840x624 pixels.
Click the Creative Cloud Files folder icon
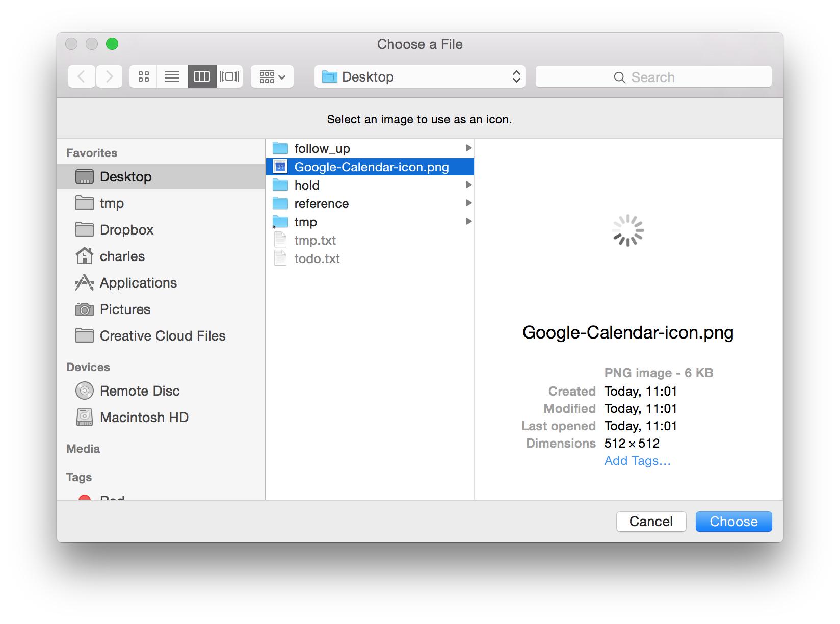[85, 335]
